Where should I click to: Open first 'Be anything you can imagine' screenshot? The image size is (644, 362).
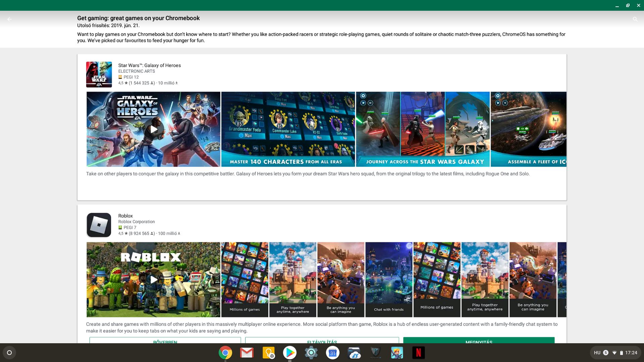coord(341,280)
